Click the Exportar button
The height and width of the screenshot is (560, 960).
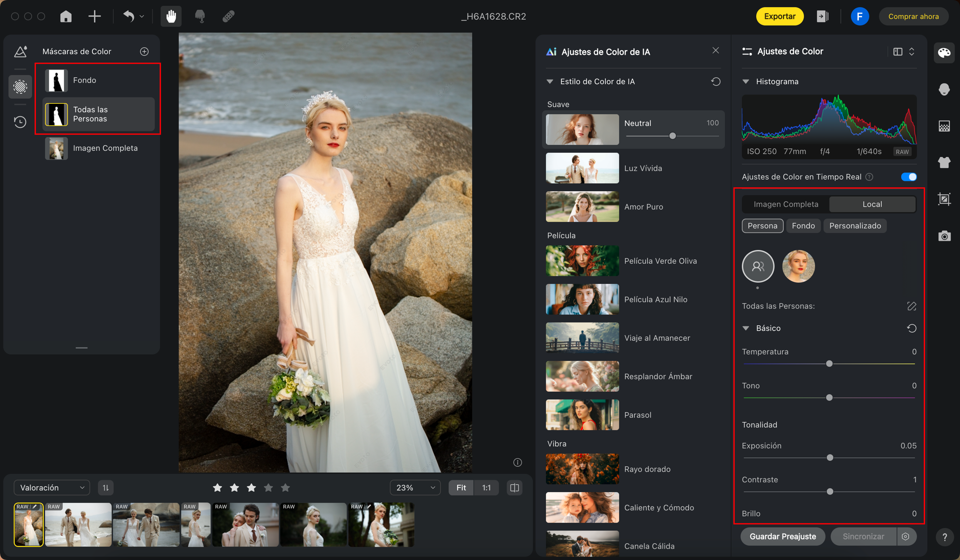[x=779, y=16]
